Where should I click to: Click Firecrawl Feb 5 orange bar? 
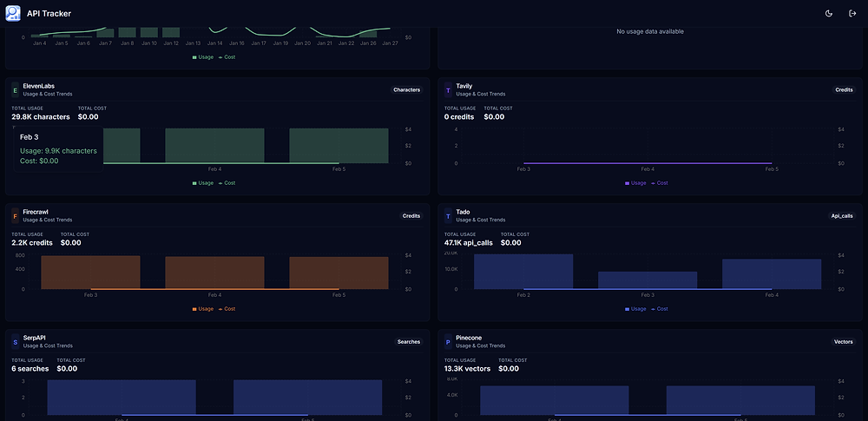tap(339, 273)
